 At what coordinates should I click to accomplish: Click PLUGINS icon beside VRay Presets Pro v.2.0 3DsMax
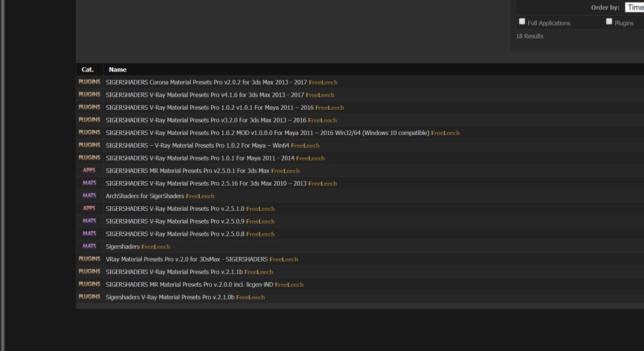coord(90,258)
